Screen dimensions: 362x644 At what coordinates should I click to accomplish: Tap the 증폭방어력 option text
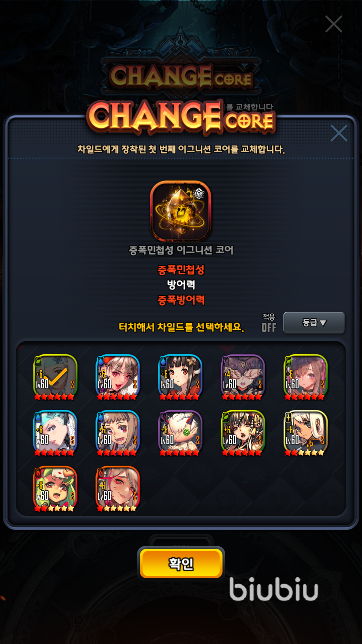click(x=181, y=300)
